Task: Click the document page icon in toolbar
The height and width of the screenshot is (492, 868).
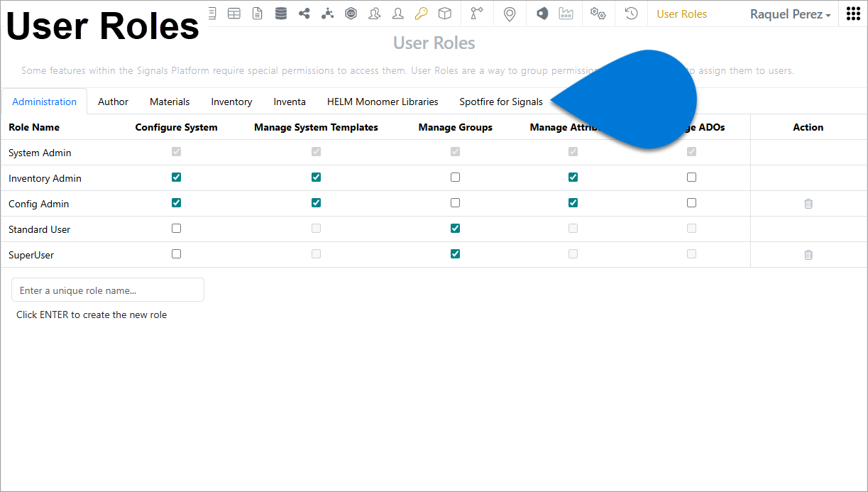Action: tap(257, 13)
